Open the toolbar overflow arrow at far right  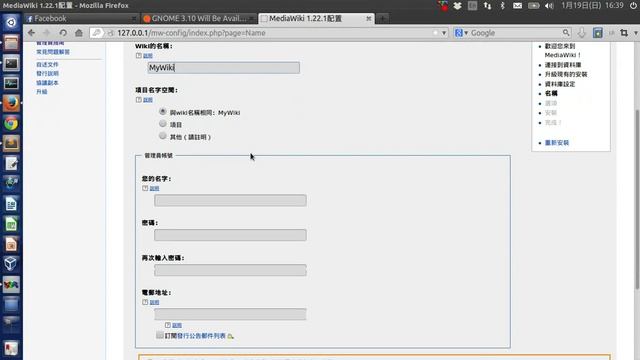636,33
